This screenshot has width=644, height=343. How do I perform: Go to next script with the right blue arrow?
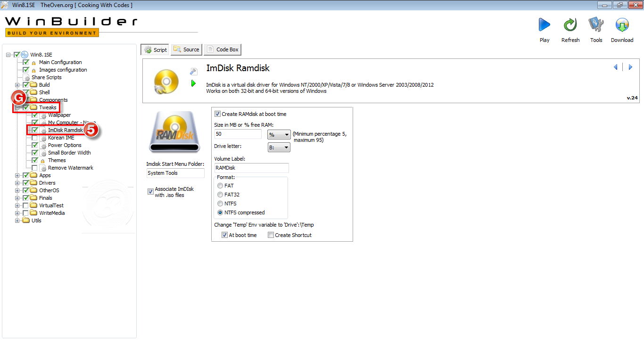(630, 67)
